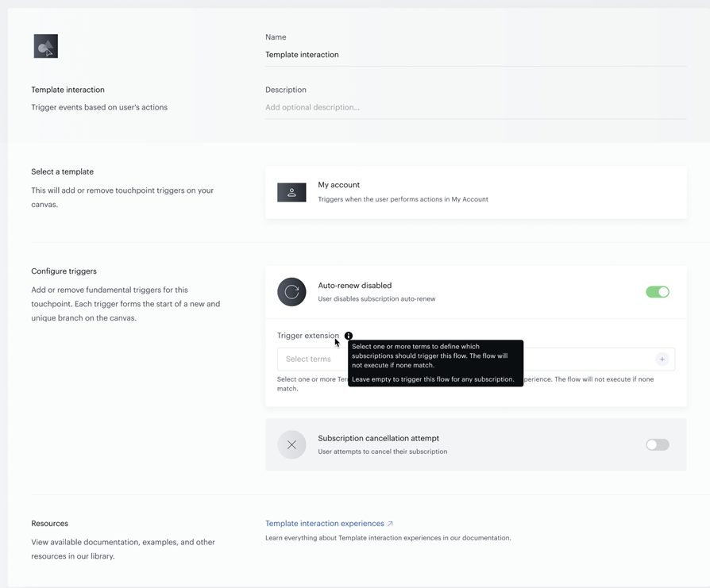Click the Subscription cancellation attempt trigger row
The height and width of the screenshot is (588, 710).
476,444
